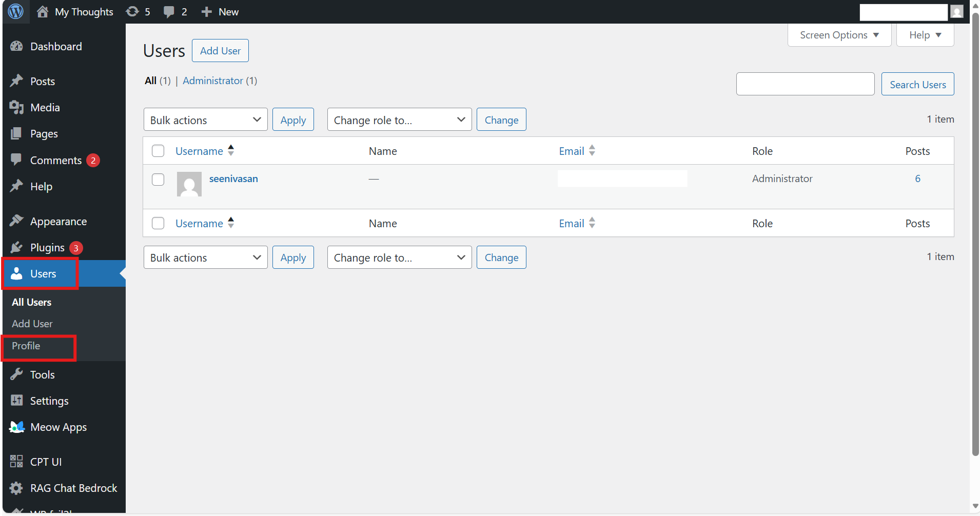Screen dimensions: 980x516
Task: Click the Tools wrench icon
Action: 16,374
